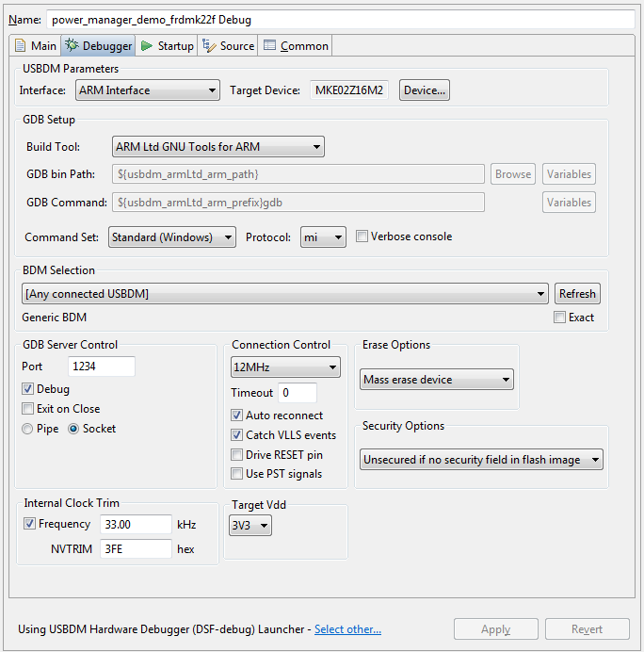
Task: Open the Mass erase device dropdown
Action: point(437,380)
